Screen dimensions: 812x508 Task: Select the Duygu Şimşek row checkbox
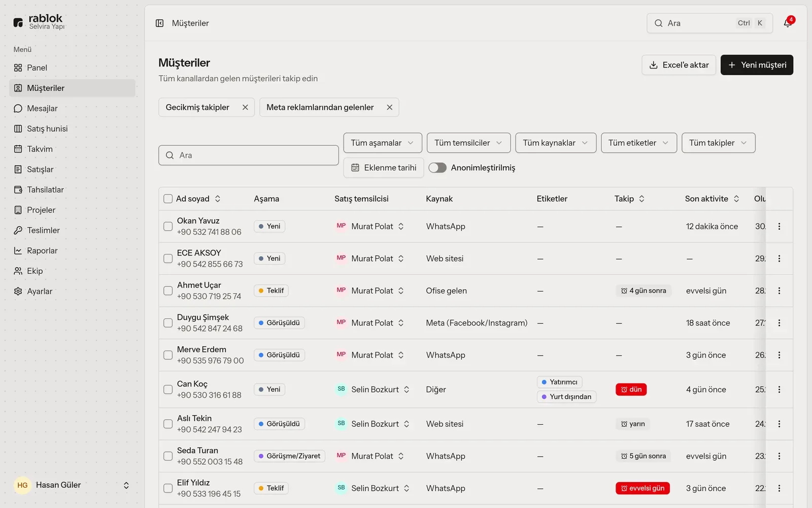168,323
